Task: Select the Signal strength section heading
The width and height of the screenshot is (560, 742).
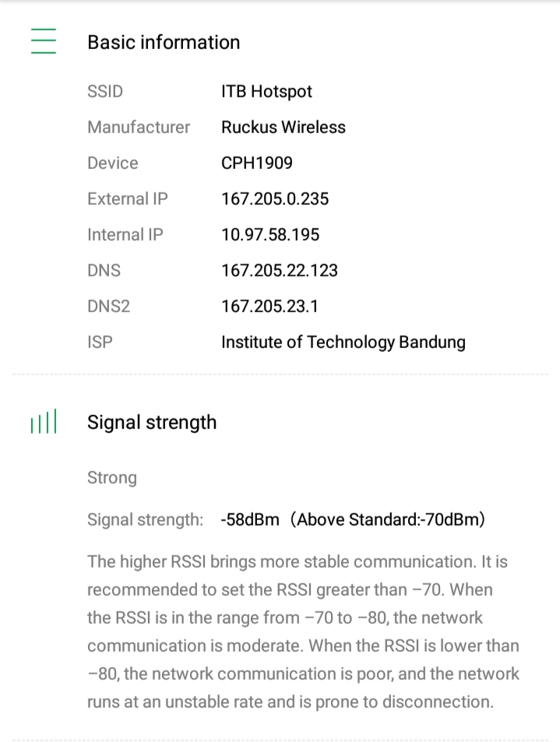Action: 152,422
